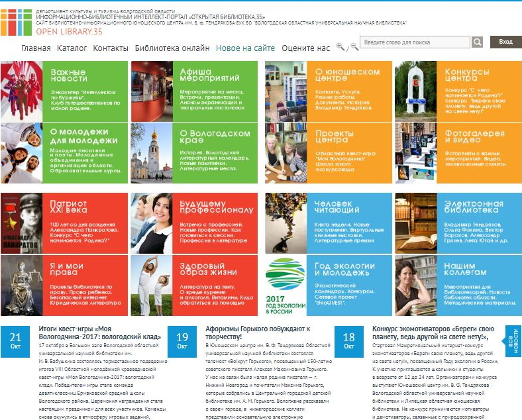Click the zoom-in magnifier icon
Image resolution: width=522 pixels, height=420 pixels.
[x=340, y=46]
